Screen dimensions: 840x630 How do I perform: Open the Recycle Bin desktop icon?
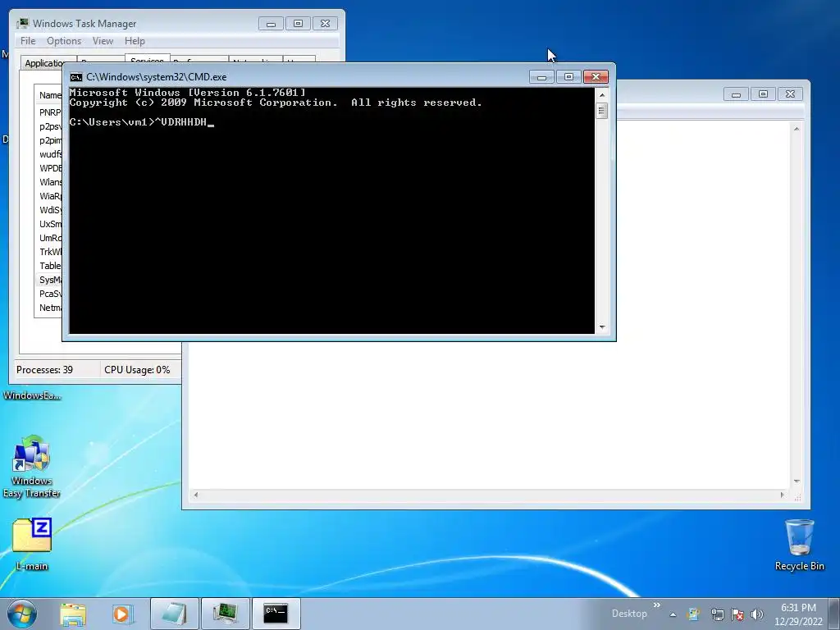pyautogui.click(x=799, y=545)
